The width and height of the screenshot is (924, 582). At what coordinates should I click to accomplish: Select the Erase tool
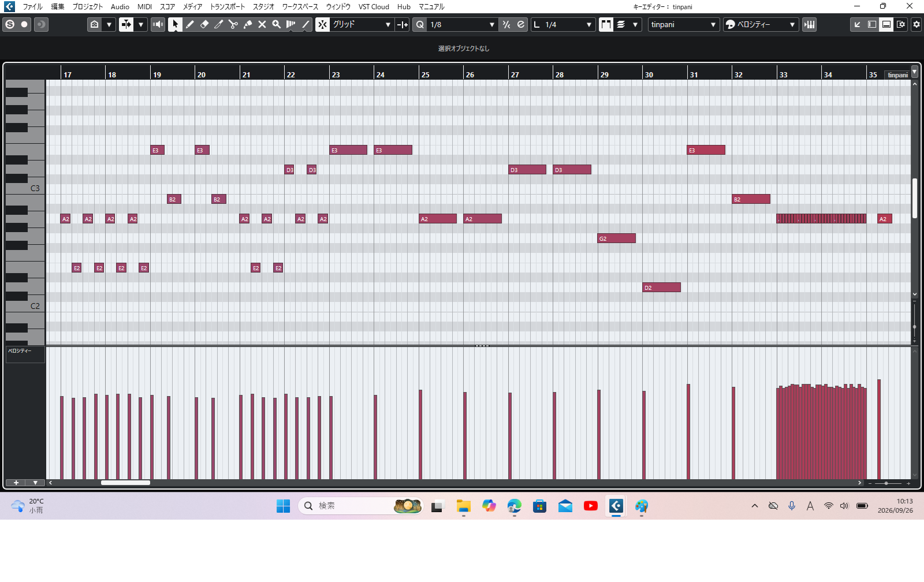point(204,24)
